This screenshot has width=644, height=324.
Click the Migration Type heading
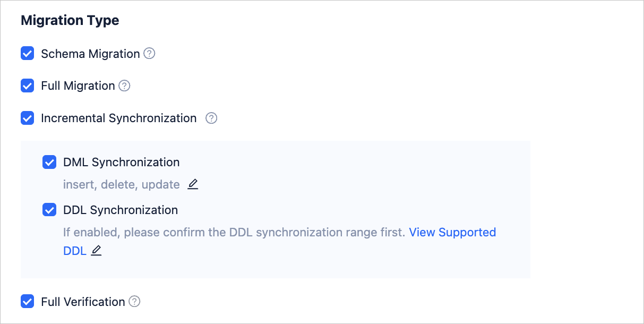point(70,21)
